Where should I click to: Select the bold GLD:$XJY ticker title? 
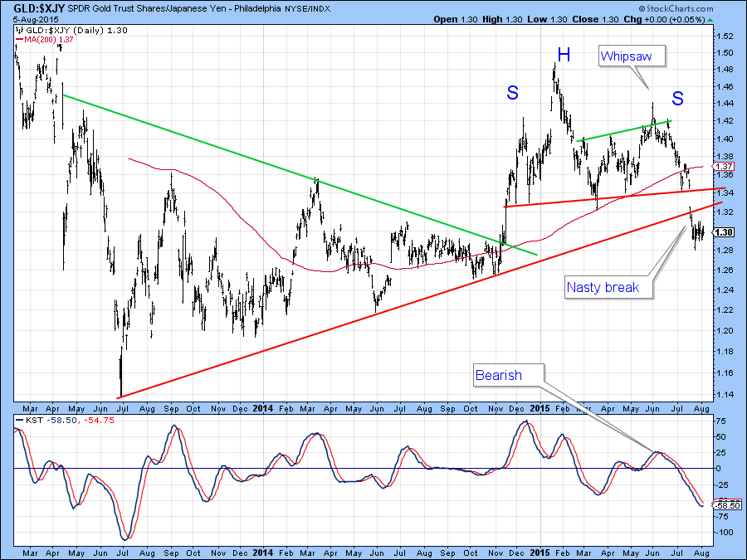tap(39, 8)
